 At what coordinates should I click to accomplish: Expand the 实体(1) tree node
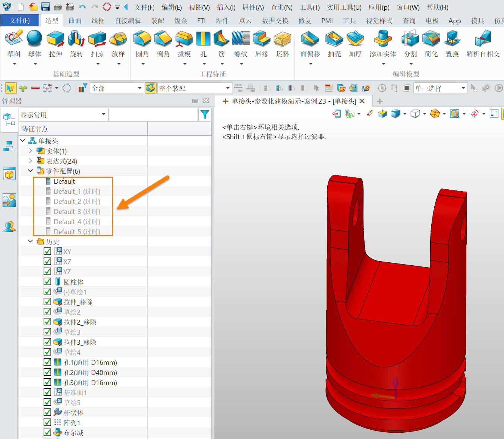click(x=31, y=151)
